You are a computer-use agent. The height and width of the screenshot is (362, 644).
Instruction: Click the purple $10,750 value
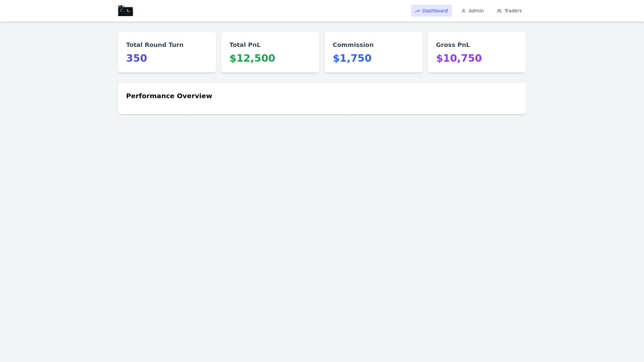[459, 58]
